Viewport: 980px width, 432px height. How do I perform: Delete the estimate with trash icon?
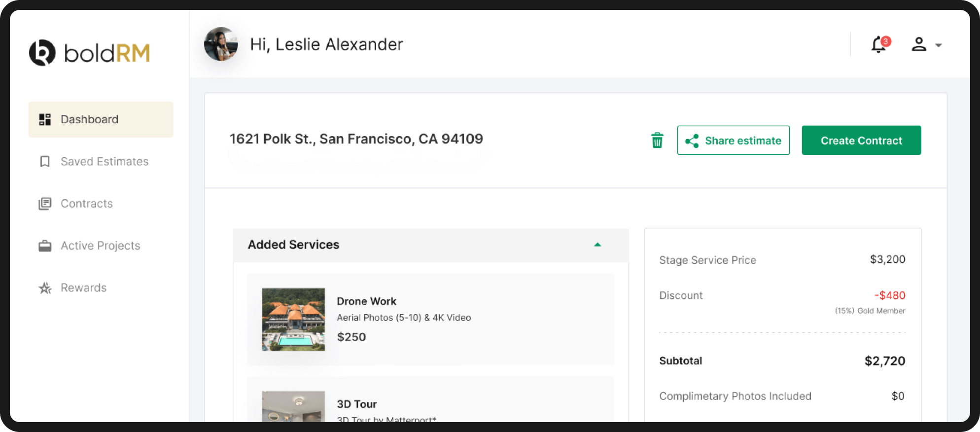point(657,141)
